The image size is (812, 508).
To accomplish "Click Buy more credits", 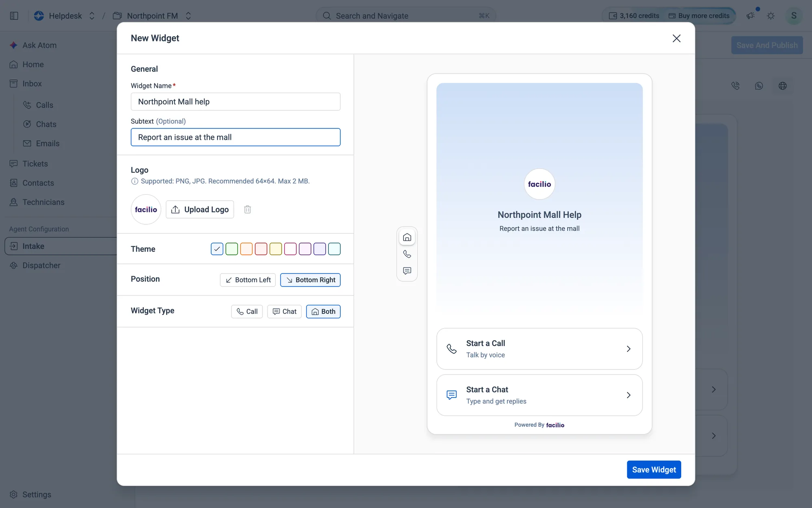I will tap(699, 16).
